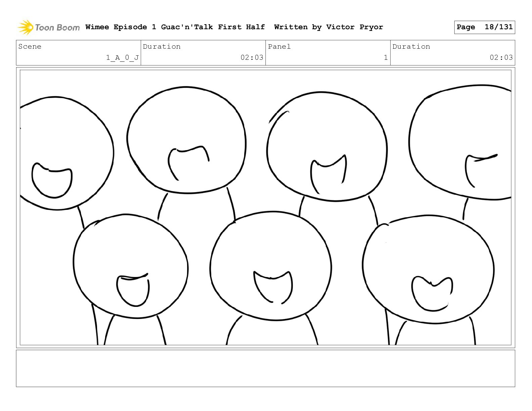Click the panel number '1'
This screenshot has width=532, height=411.
point(386,57)
